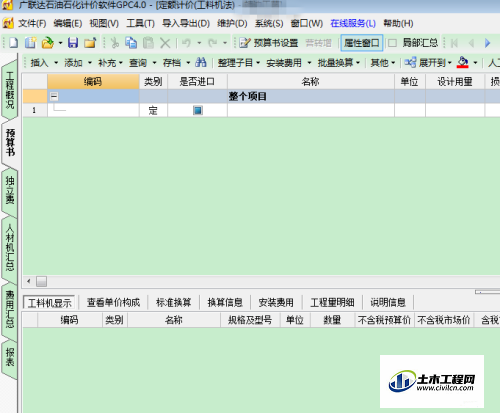Open the 维护(D) menu
Viewport: 500px width, 413px height.
(232, 23)
